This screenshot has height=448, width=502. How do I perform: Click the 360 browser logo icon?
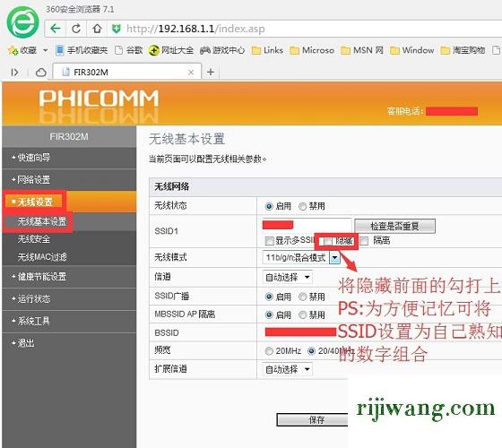(22, 22)
